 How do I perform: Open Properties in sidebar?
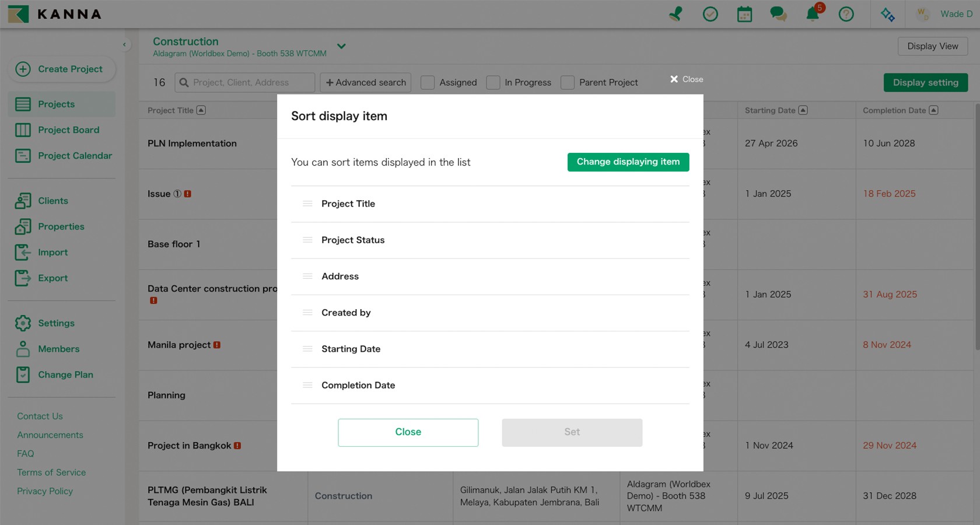(62, 226)
